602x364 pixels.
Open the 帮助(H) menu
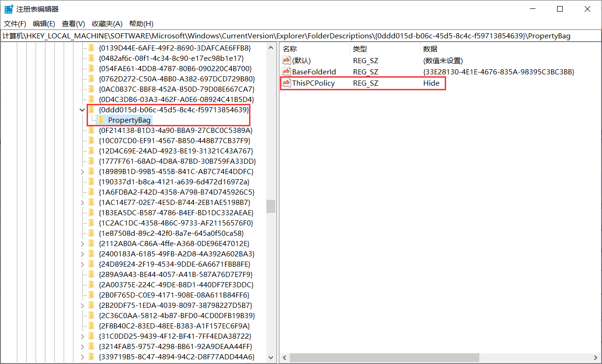tap(141, 24)
